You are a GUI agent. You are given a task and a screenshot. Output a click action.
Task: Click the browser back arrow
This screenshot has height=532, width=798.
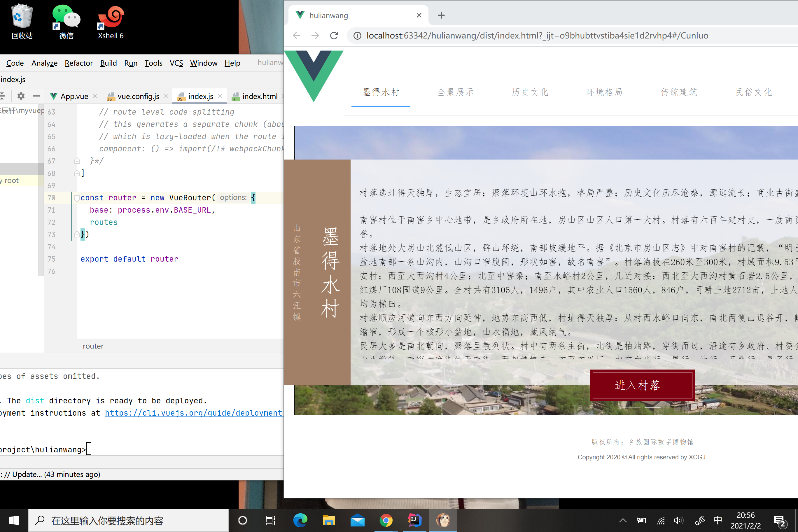click(297, 36)
